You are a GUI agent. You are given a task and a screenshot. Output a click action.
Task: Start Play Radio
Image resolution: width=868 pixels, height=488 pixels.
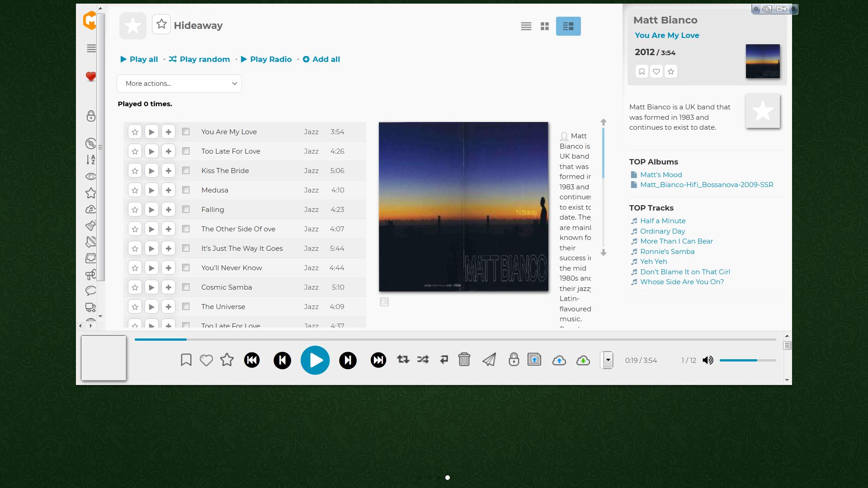(x=266, y=59)
